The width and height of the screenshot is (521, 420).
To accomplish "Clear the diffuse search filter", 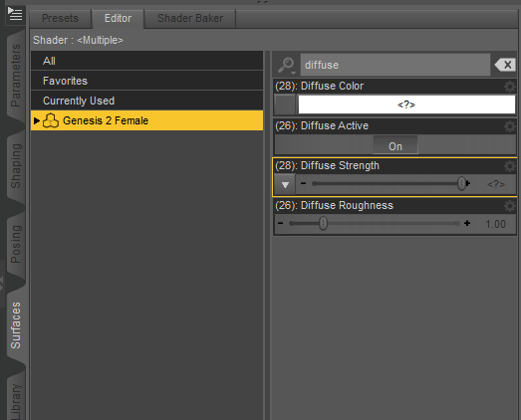I will 505,65.
